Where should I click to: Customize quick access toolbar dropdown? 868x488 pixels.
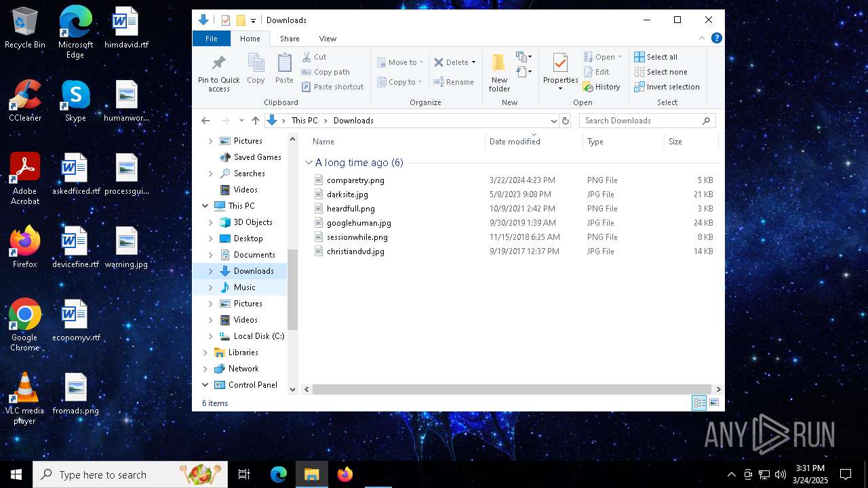click(253, 21)
